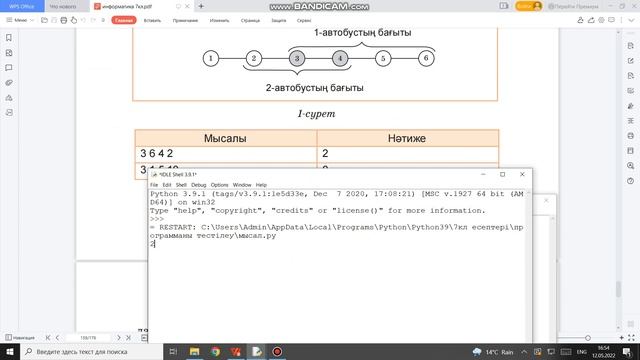Image resolution: width=640 pixels, height=360 pixels.
Task: Go to next page arrow
Action: [x=119, y=338]
